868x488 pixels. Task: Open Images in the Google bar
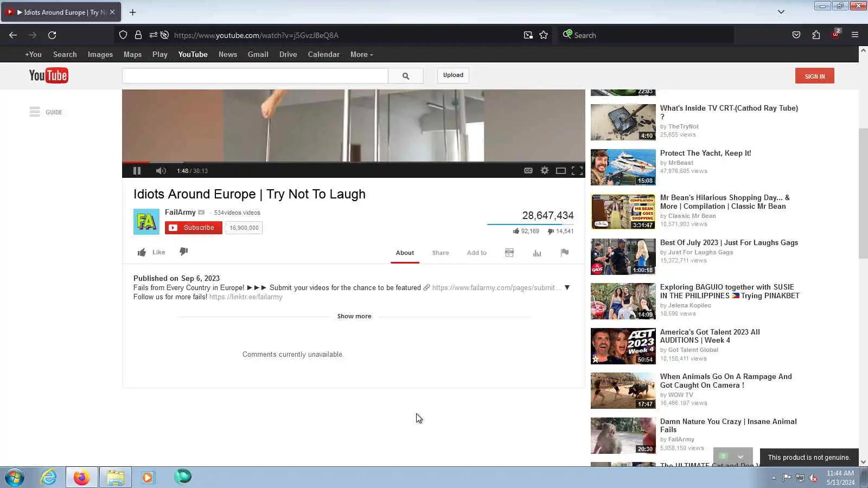(x=100, y=54)
